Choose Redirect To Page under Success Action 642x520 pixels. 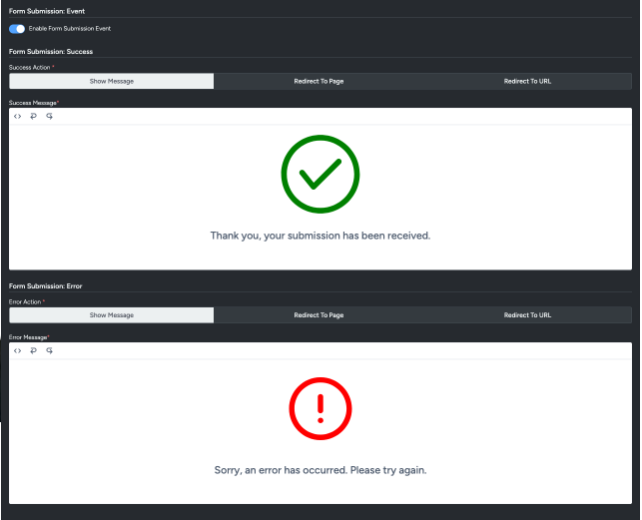pos(319,81)
